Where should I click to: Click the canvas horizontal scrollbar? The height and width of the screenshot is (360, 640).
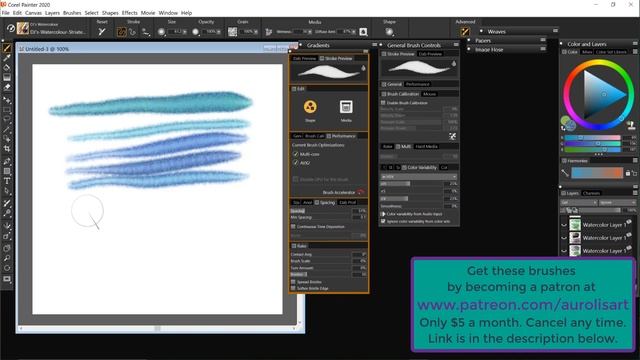pos(157,328)
